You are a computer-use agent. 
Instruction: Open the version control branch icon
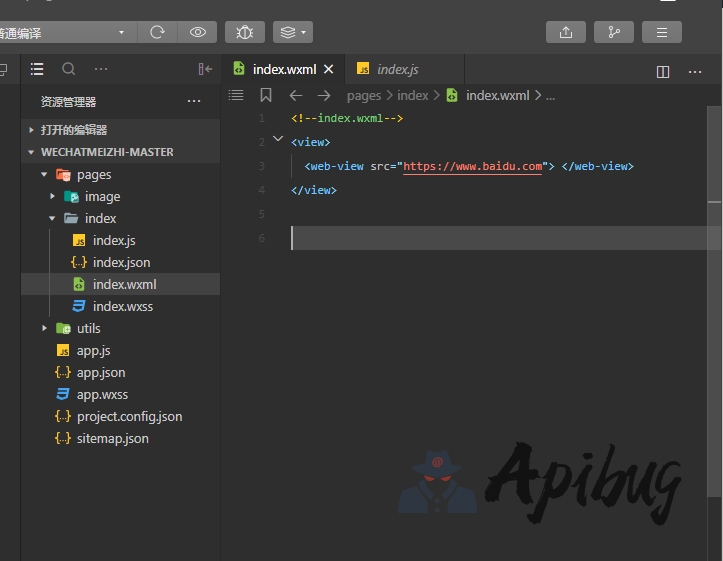614,32
